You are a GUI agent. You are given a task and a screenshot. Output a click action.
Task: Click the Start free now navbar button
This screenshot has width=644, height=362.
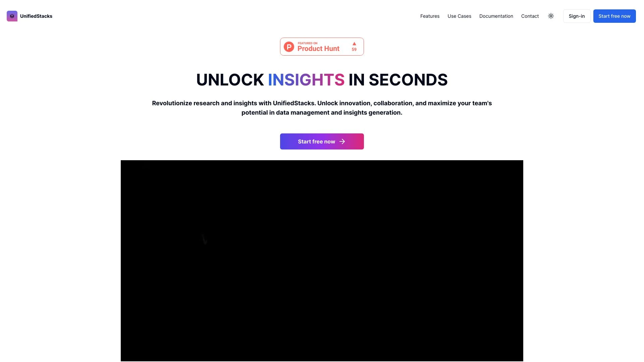tap(614, 16)
